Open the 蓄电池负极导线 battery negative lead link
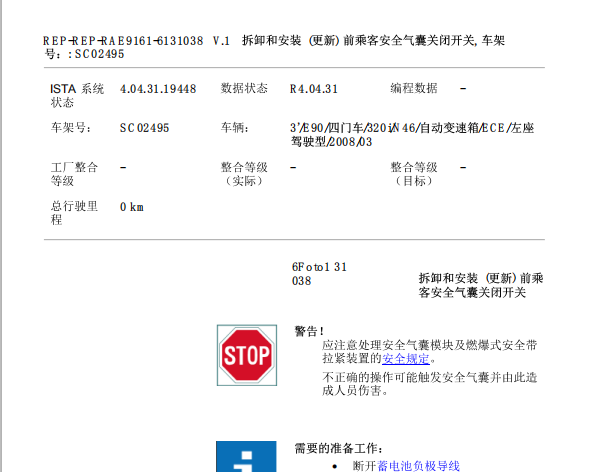 point(418,466)
